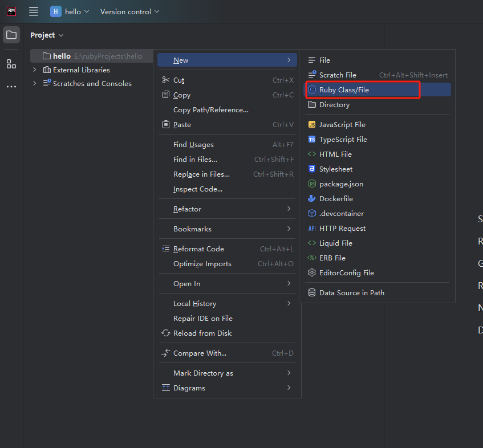Open the main hamburger menu
Viewport: 483px width, 448px height.
[34, 11]
